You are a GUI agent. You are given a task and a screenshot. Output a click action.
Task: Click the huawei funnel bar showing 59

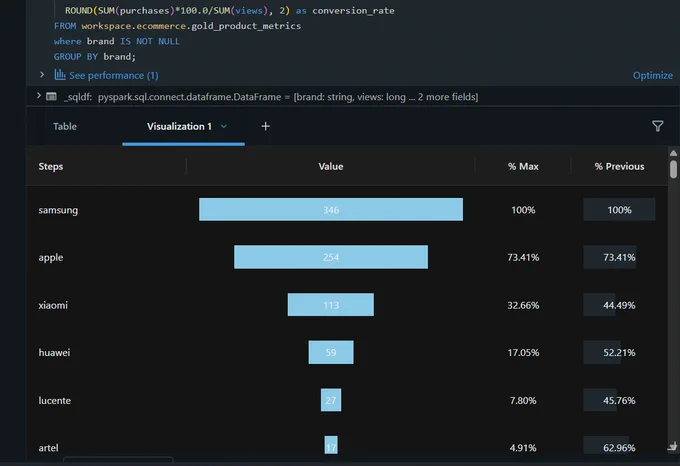[331, 352]
